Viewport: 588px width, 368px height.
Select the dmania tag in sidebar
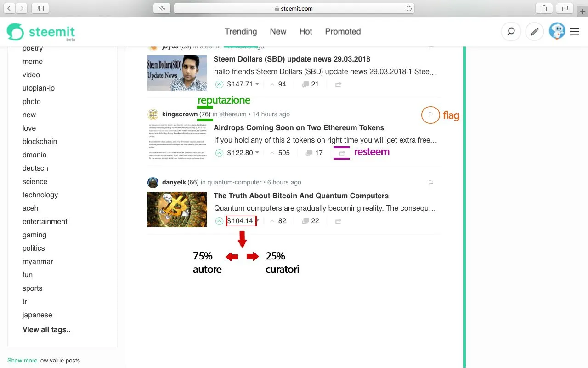34,155
